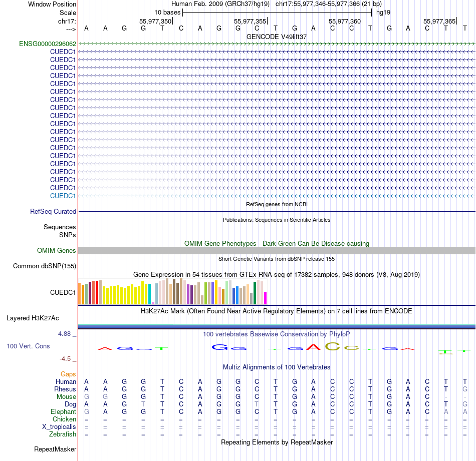
Task: Click the RepeatMasker track label
Action: [55, 449]
